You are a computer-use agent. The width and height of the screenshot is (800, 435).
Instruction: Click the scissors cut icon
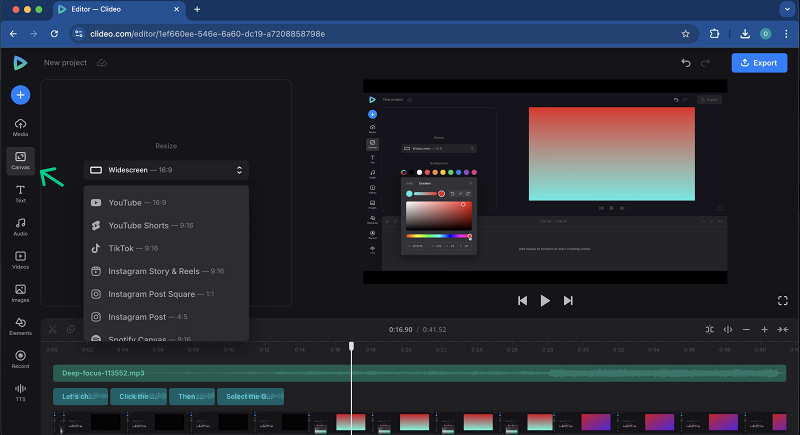53,329
